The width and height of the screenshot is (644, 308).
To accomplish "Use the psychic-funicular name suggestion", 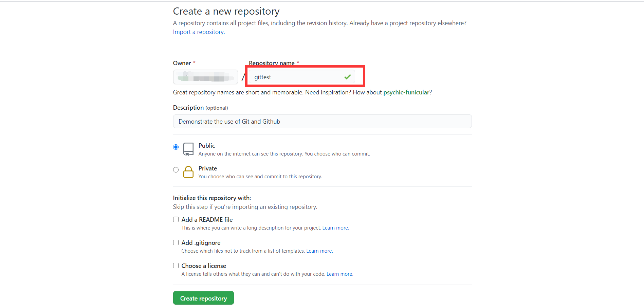I will pyautogui.click(x=406, y=92).
